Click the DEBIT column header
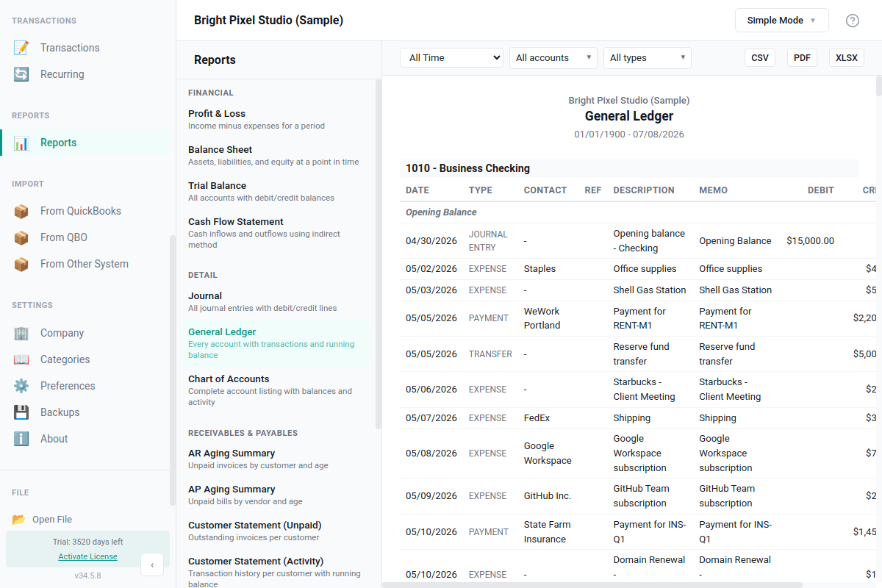Viewport: 882px width, 588px height. (821, 190)
